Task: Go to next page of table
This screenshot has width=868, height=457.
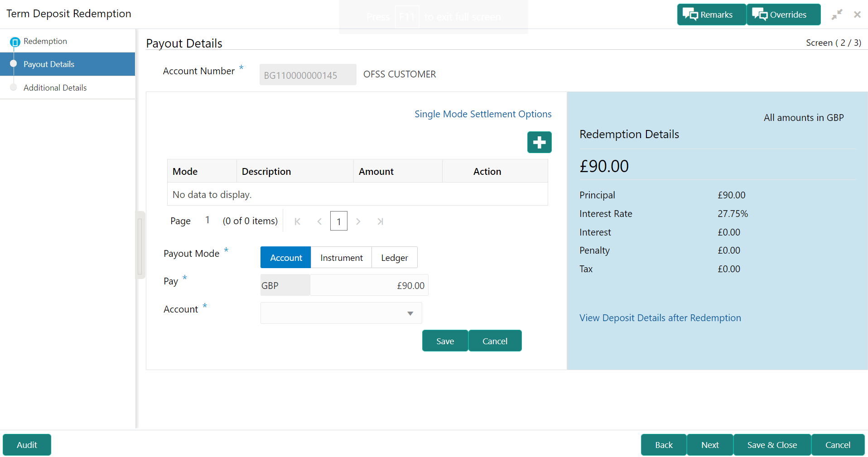Action: (358, 221)
